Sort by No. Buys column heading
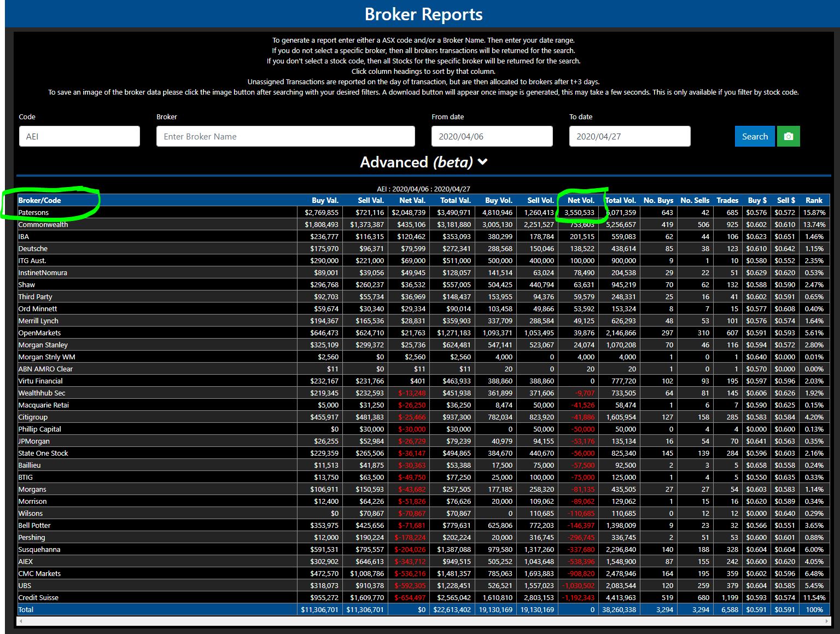The height and width of the screenshot is (634, 840). pos(658,200)
